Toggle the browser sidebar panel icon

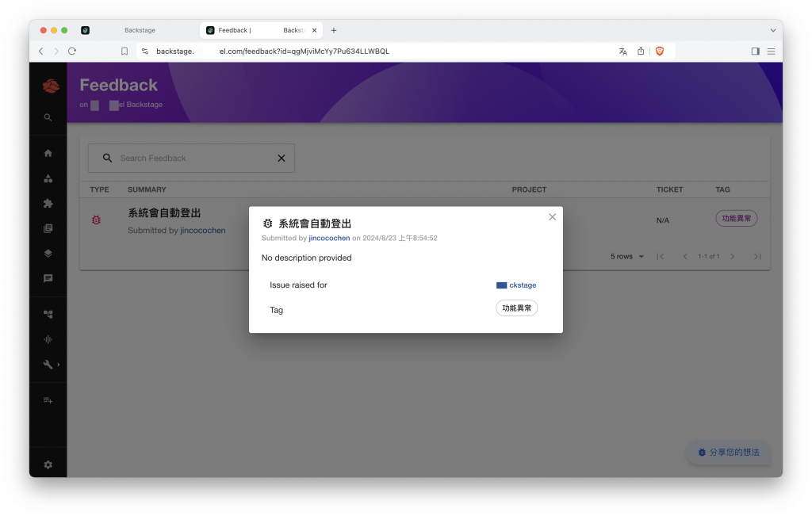pos(756,52)
